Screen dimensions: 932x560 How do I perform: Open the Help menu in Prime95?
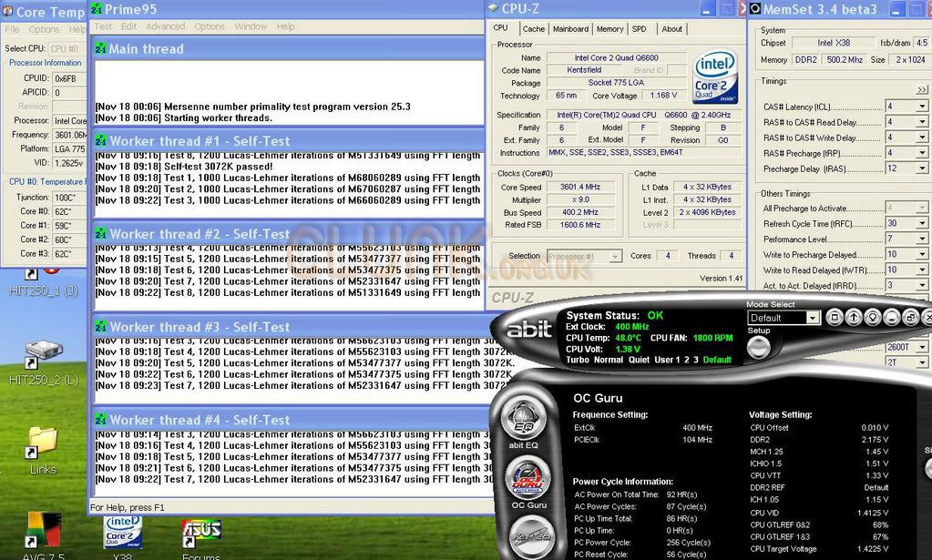(285, 26)
